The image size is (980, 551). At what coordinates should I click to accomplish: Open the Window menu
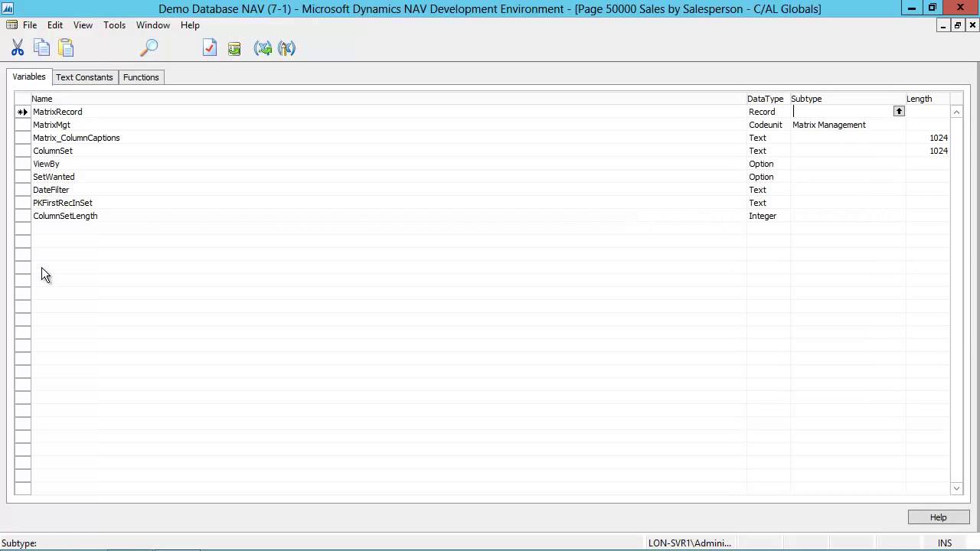(x=153, y=25)
